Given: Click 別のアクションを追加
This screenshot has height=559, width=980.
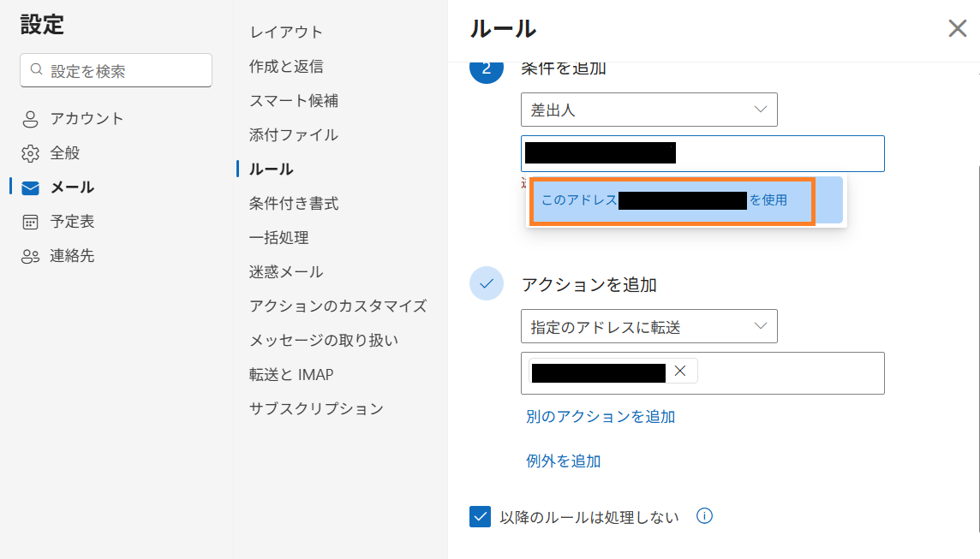Looking at the screenshot, I should pyautogui.click(x=600, y=417).
